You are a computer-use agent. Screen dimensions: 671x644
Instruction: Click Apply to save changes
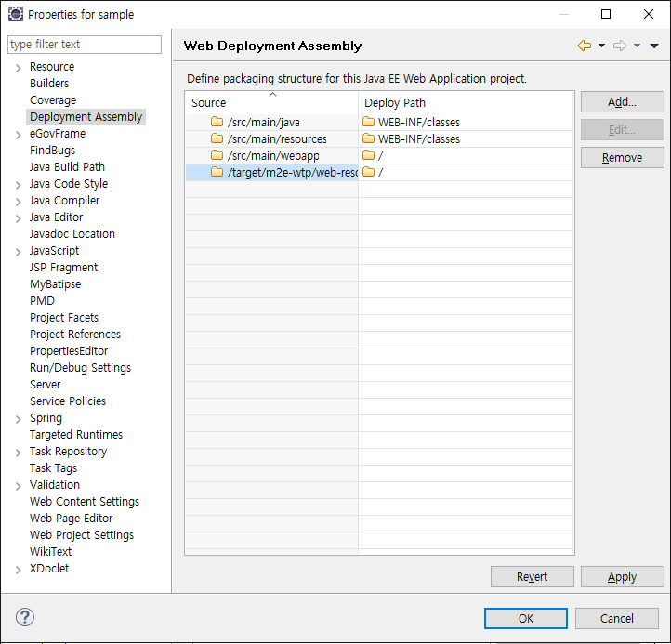(622, 577)
